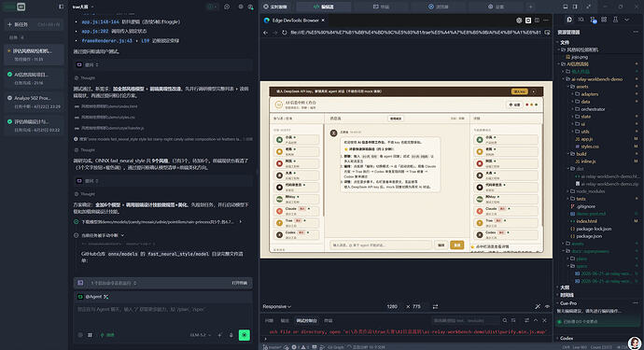Screen dimensions: 644x350
Task: Click the green stop button in chat input
Action: point(244,335)
